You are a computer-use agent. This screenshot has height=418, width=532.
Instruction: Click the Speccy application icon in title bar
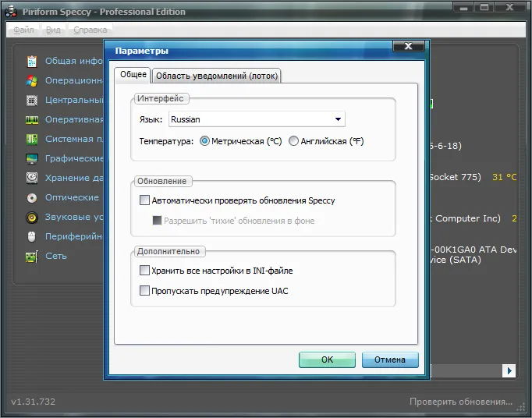click(x=11, y=12)
